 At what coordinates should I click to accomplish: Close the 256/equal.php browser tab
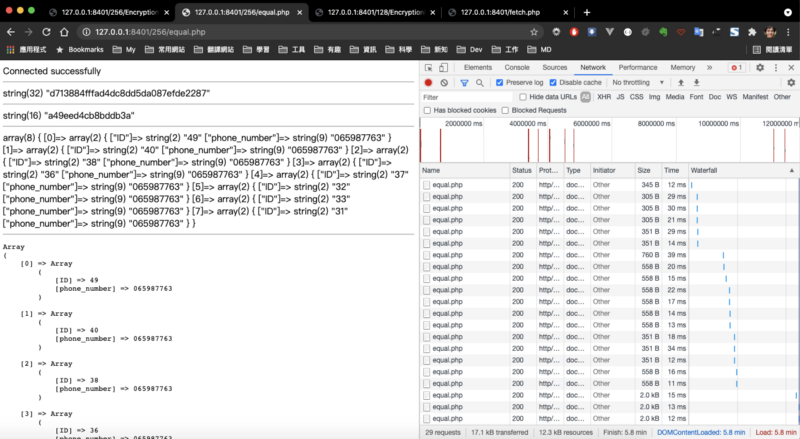click(299, 12)
